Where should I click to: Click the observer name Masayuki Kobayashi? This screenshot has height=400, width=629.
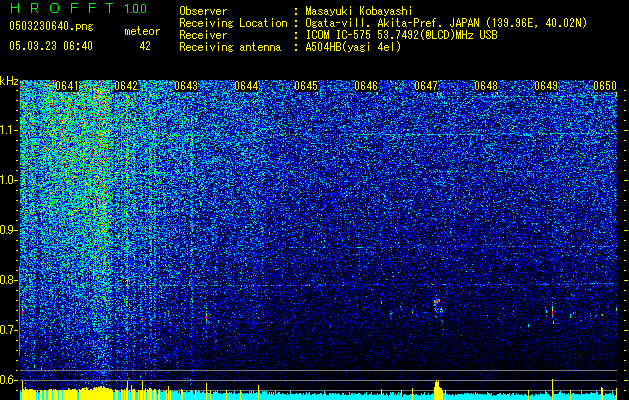[x=359, y=11]
